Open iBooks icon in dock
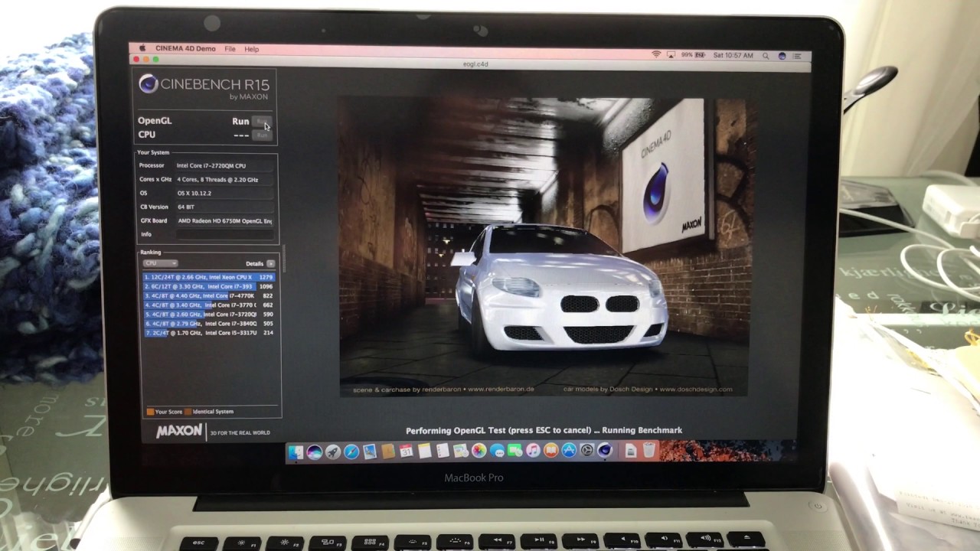The height and width of the screenshot is (551, 980). tap(551, 452)
